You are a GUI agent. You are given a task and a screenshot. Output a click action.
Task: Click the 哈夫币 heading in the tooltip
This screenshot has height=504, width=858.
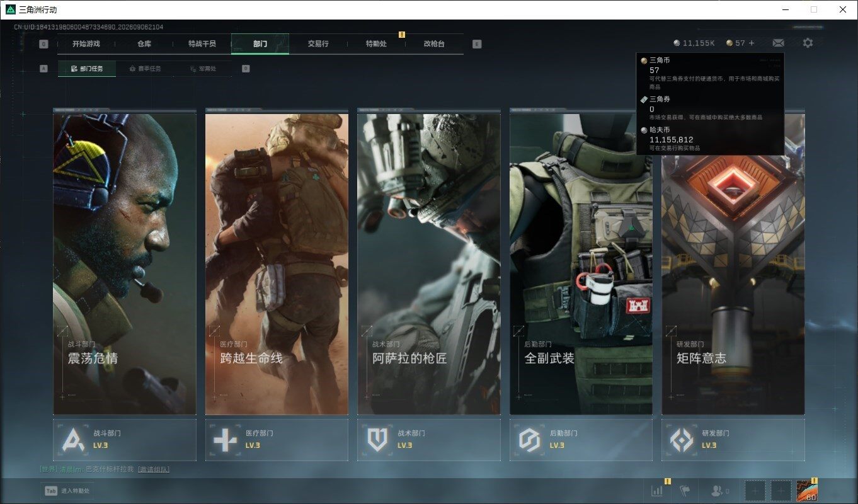[660, 130]
